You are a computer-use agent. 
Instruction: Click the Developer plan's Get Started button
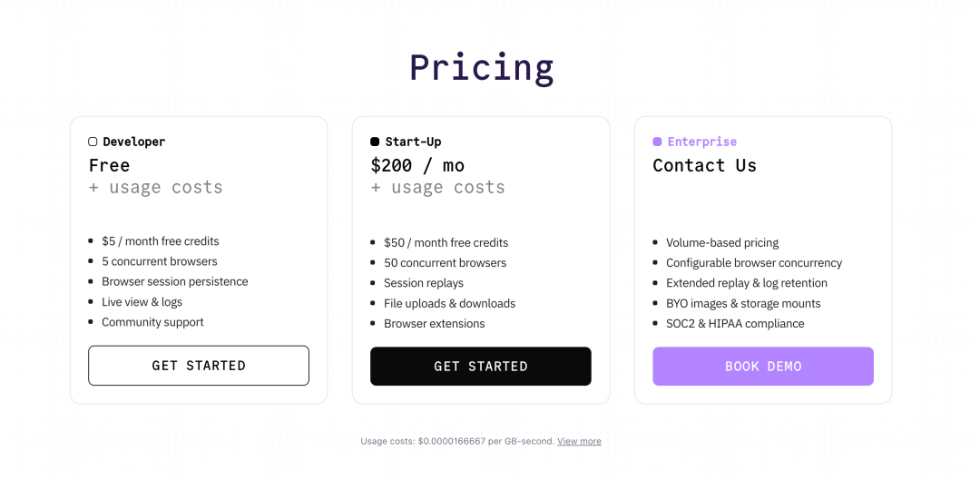pos(199,366)
